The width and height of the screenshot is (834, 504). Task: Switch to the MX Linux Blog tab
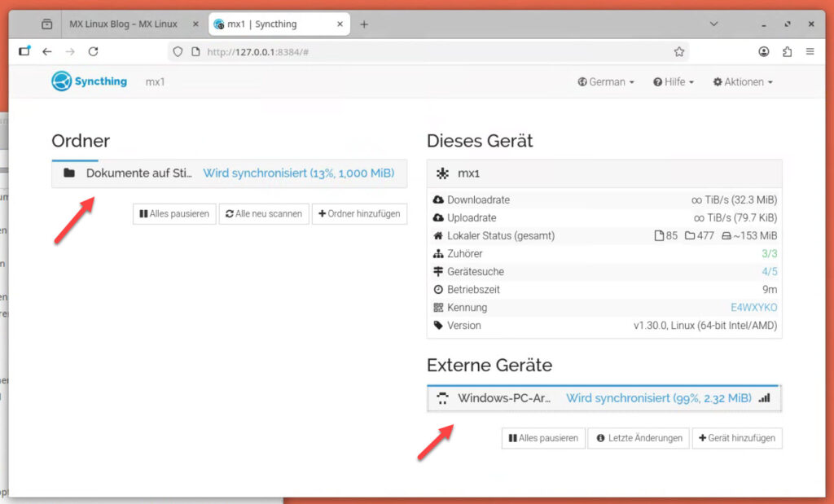pyautogui.click(x=122, y=24)
